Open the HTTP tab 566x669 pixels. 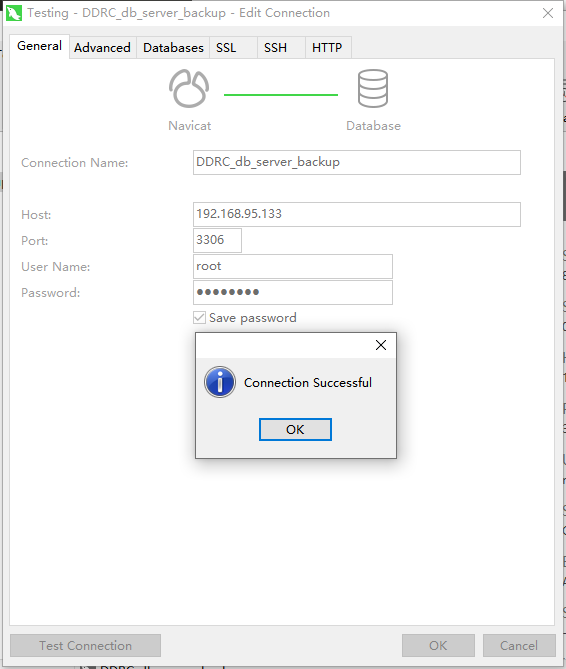(x=328, y=47)
